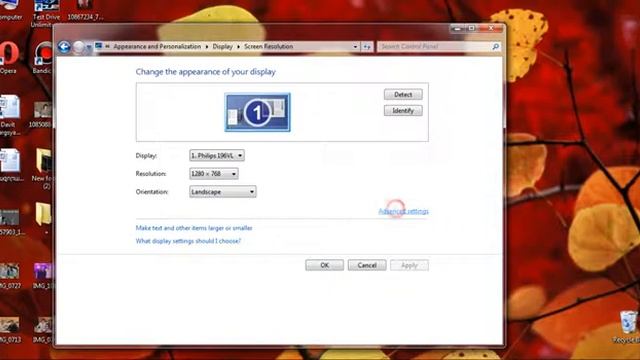Screen dimensions: 640x360
Task: Click the Detect button
Action: (403, 94)
